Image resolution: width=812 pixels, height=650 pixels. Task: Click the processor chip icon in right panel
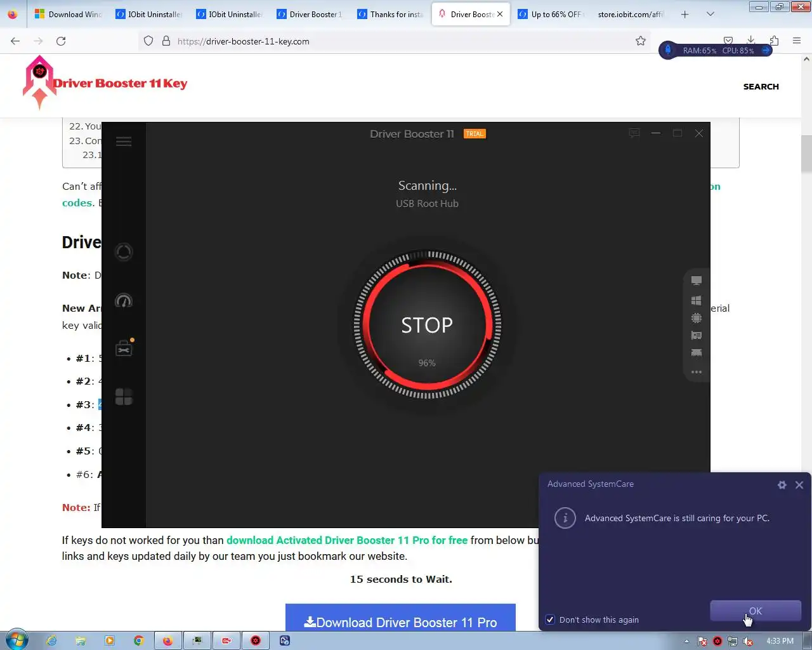(697, 317)
